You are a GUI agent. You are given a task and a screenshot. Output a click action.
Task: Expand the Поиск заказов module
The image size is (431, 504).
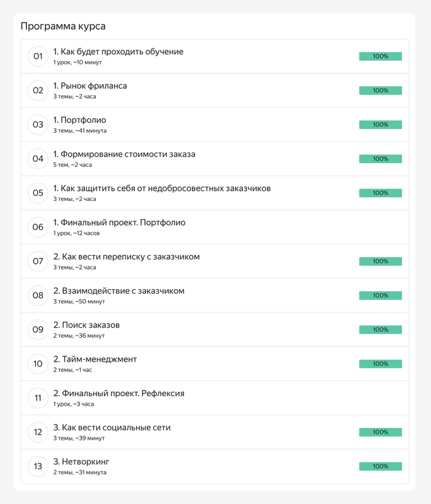86,325
